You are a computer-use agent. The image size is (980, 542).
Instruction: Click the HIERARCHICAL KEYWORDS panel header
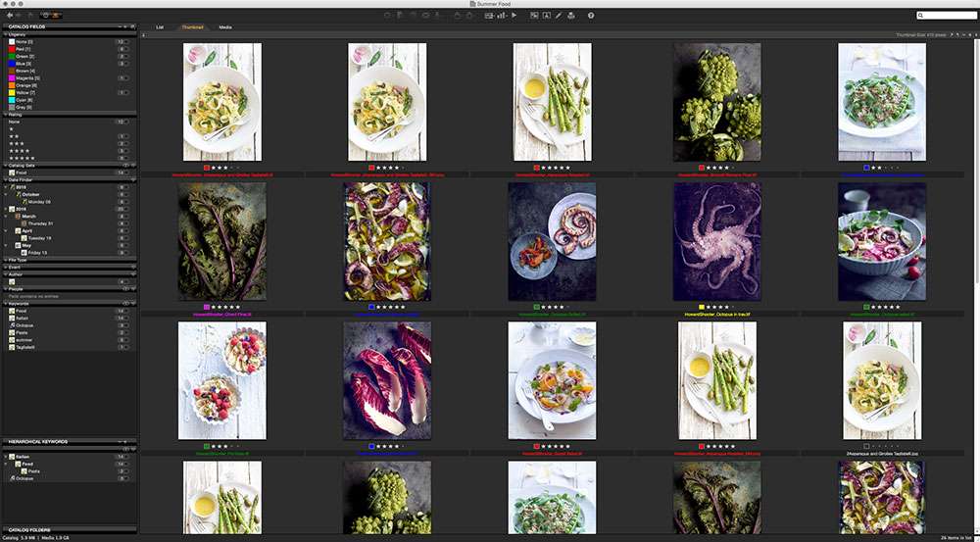(x=69, y=442)
